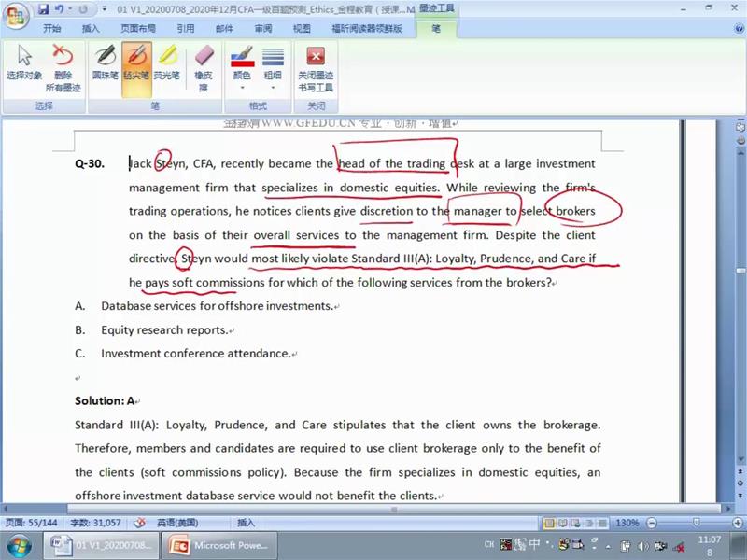Select the 荧光笔 highlighter tool
The image size is (747, 560).
167,62
